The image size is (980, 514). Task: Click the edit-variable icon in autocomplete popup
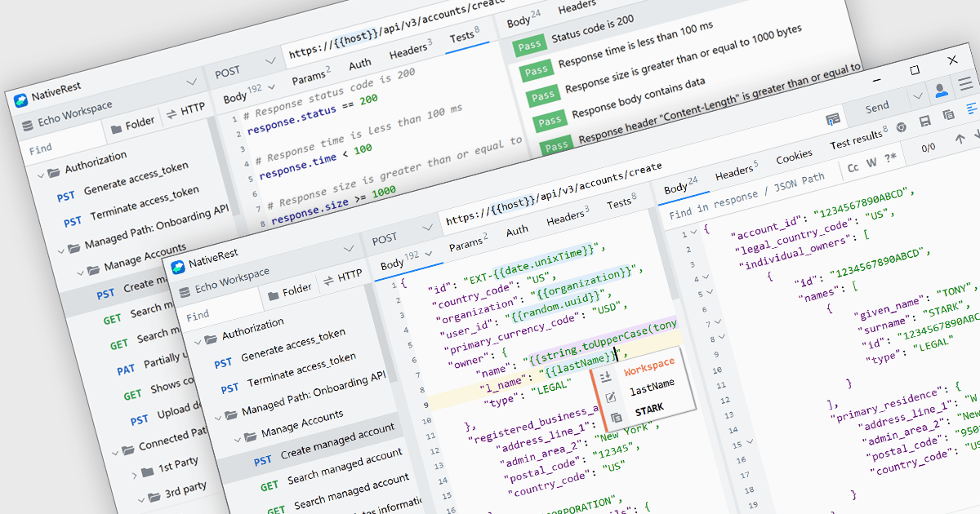(x=611, y=397)
